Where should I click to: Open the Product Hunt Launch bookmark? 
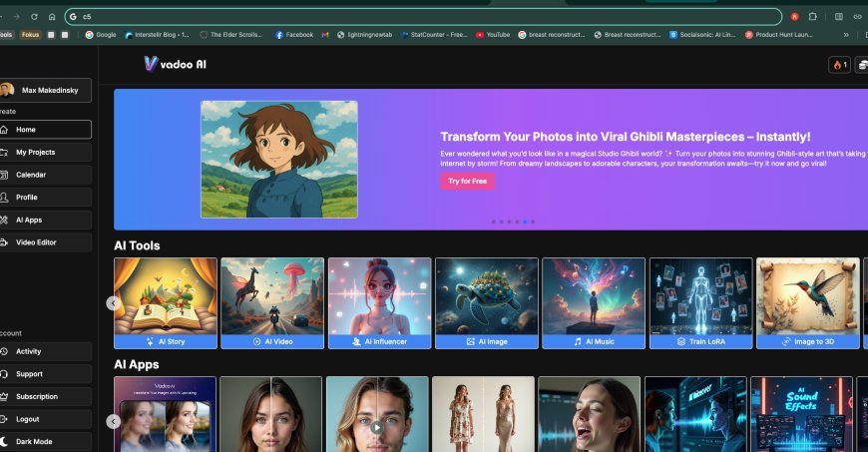coord(778,34)
